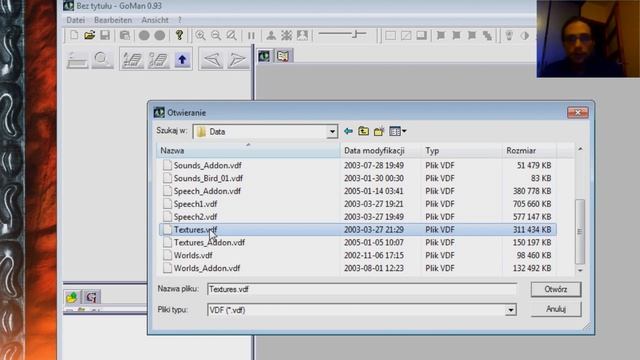The width and height of the screenshot is (640, 360).
Task: Select the file Textures_Addon.vdf
Action: [x=209, y=242]
